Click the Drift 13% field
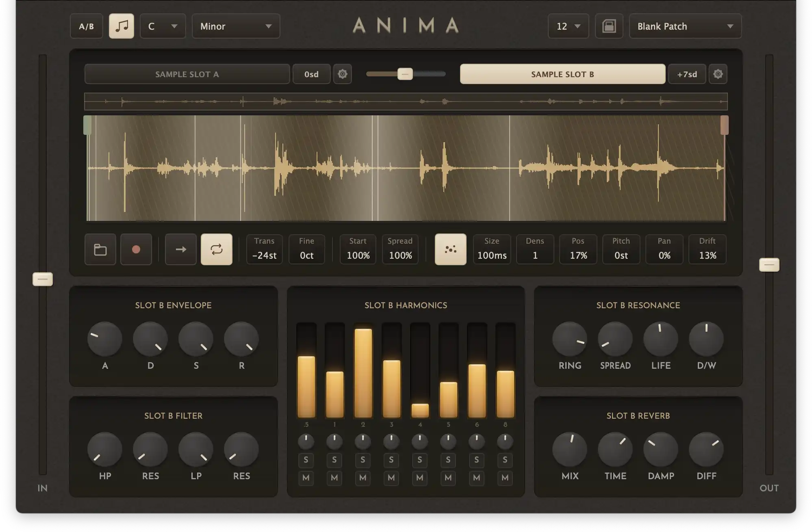Screen dimensions: 812x532 pos(708,249)
